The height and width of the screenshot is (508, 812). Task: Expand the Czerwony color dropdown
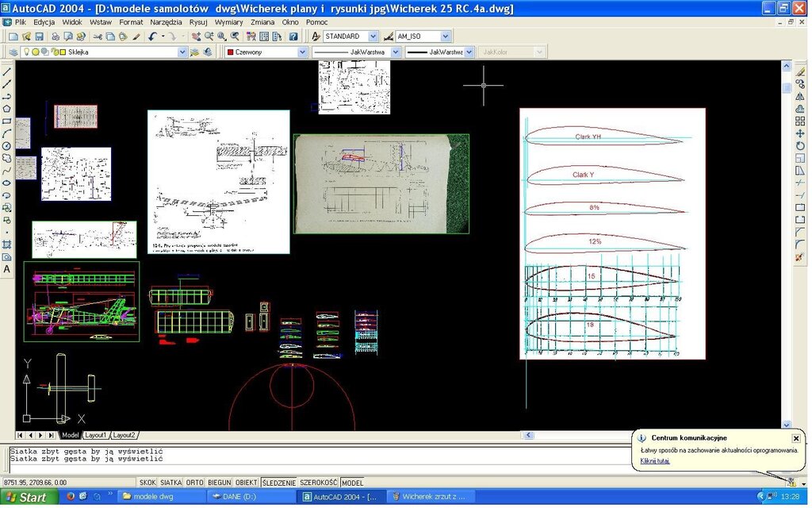[302, 52]
